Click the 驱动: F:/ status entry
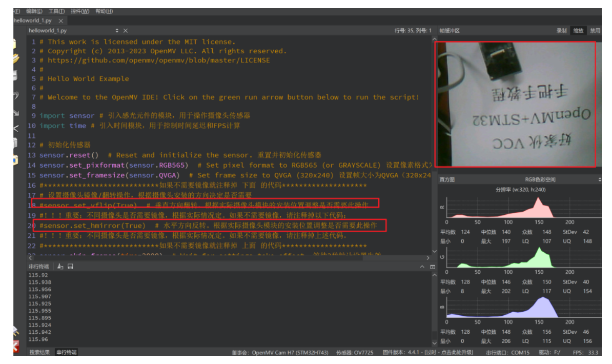612x364 pixels. pyautogui.click(x=549, y=352)
